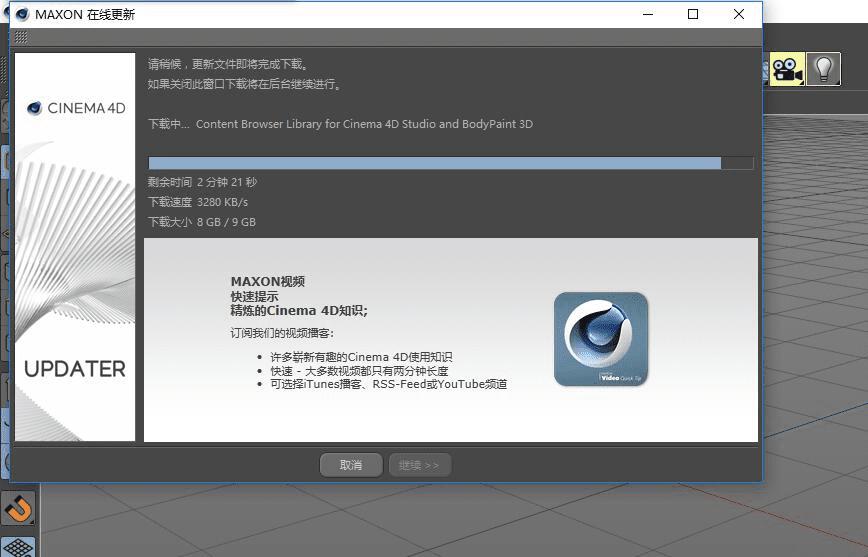The width and height of the screenshot is (868, 557).
Task: Click the Video Quick Tip thumbnail icon
Action: pyautogui.click(x=601, y=339)
